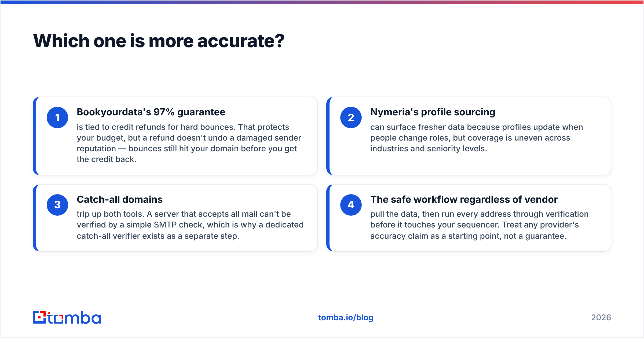
Task: Click the profile freshness description paragraph
Action: [477, 138]
